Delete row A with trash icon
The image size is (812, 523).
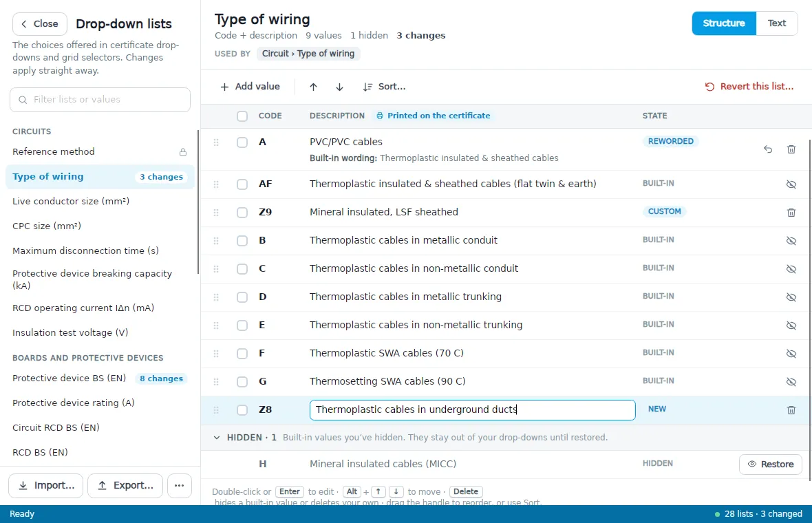click(791, 149)
